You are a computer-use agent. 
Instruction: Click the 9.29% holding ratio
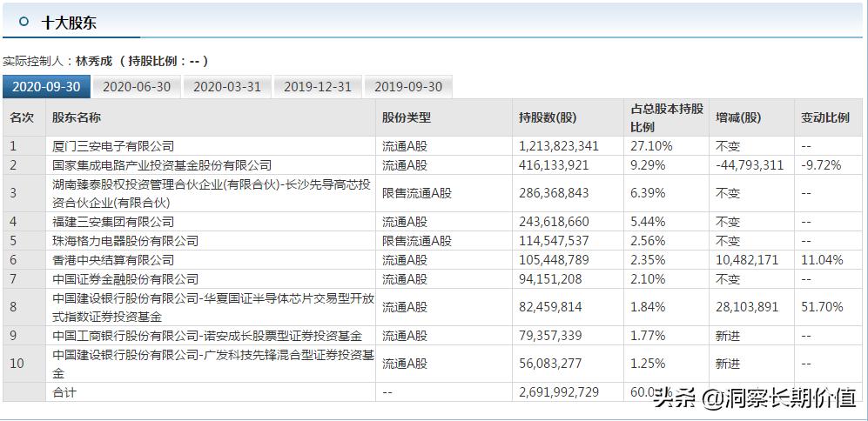tap(649, 165)
